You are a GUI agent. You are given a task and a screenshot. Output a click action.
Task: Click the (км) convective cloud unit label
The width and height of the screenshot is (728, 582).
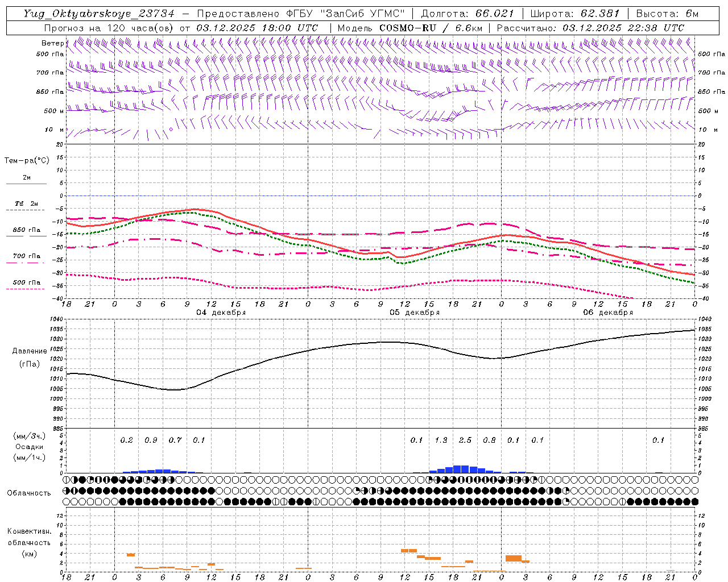30,554
